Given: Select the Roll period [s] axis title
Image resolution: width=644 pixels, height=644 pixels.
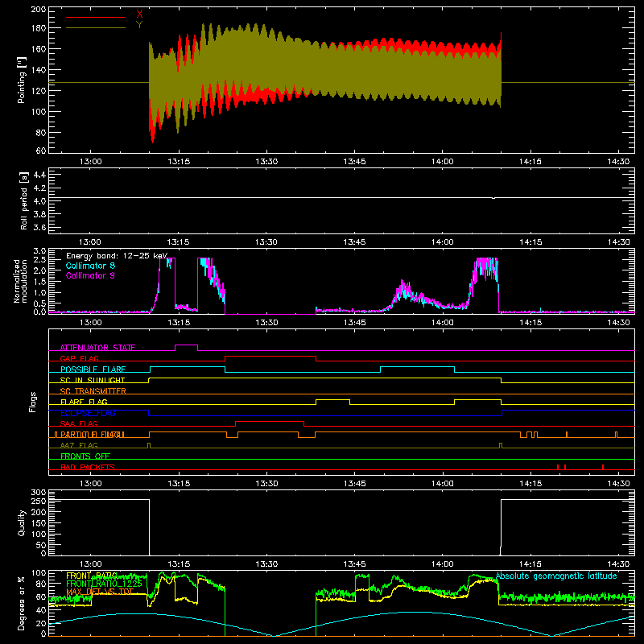Looking at the screenshot, I should click(x=23, y=200).
